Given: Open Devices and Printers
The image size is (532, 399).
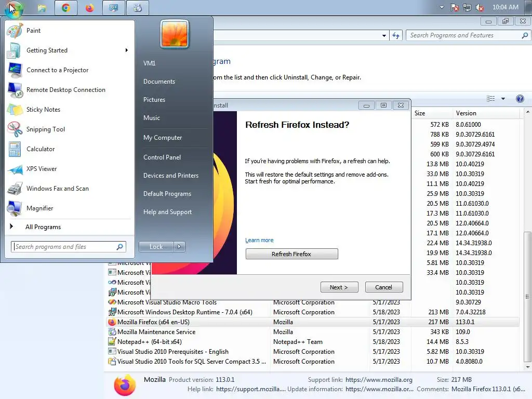Looking at the screenshot, I should [170, 176].
